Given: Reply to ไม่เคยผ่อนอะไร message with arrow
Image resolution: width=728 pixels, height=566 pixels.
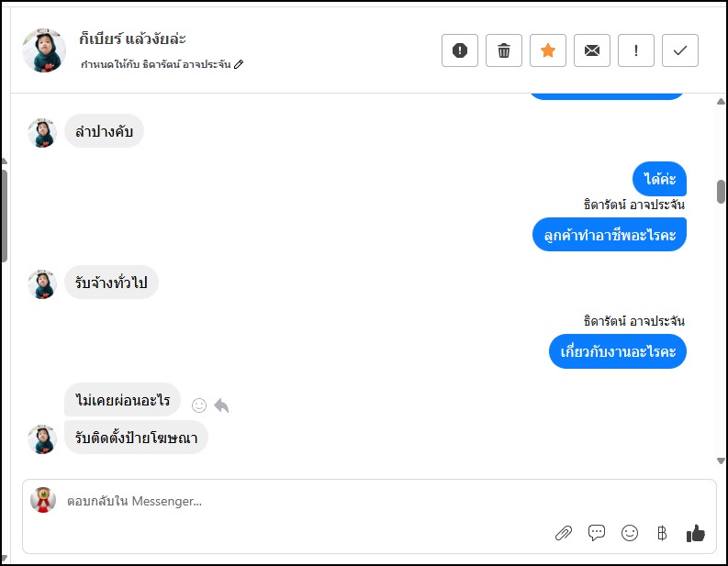Looking at the screenshot, I should tap(221, 405).
